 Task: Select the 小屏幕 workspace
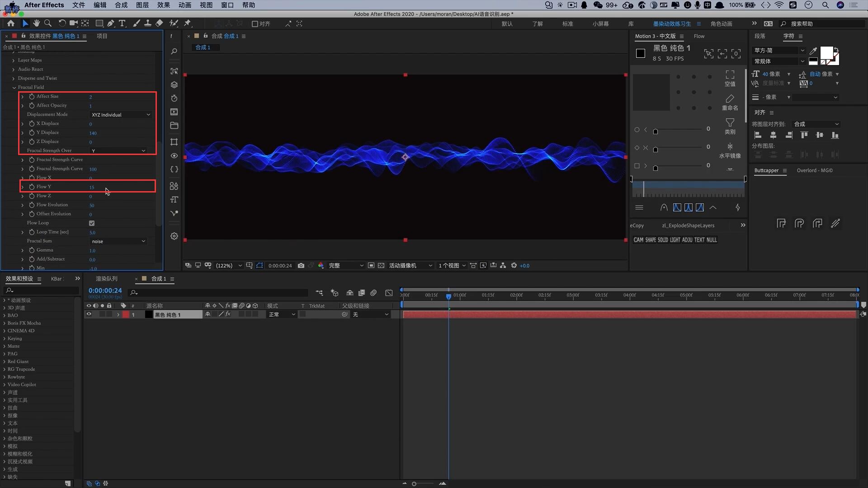(x=600, y=24)
